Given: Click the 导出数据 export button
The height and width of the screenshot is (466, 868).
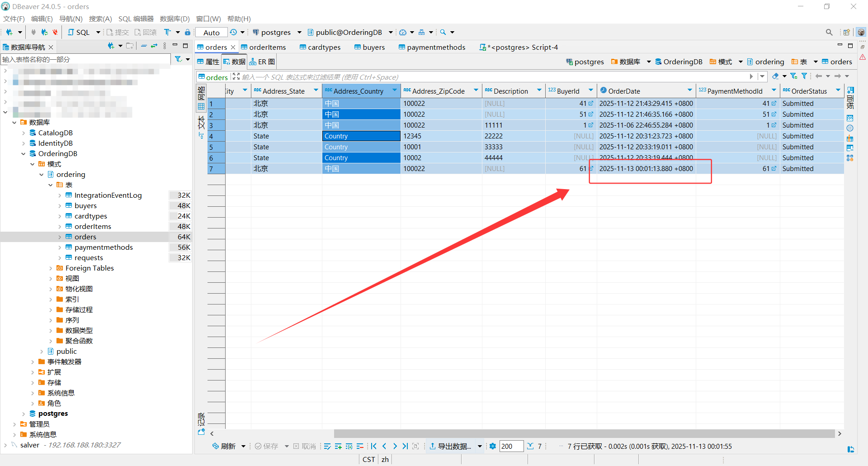Looking at the screenshot, I should 450,446.
